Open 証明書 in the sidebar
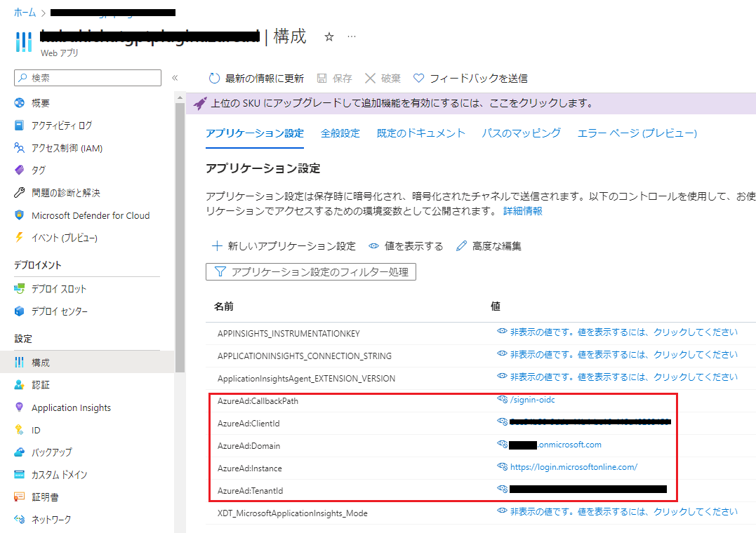Image resolution: width=756 pixels, height=533 pixels. pos(46,497)
